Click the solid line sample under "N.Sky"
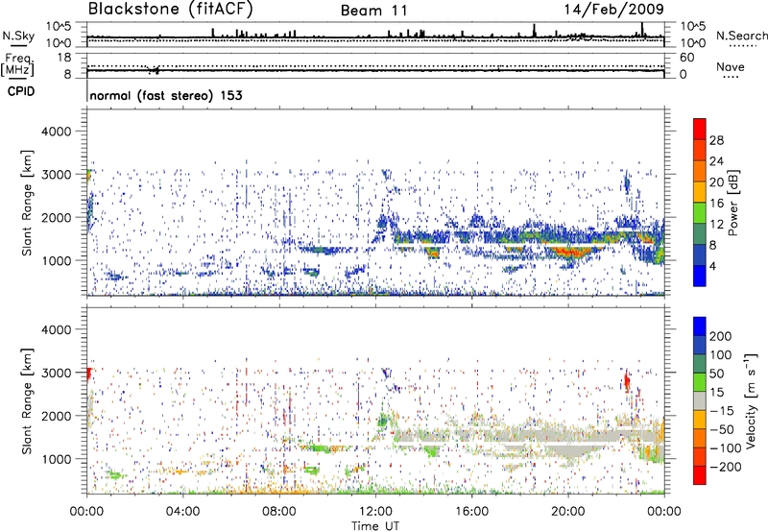Screen dimensions: 768x532 (18, 45)
